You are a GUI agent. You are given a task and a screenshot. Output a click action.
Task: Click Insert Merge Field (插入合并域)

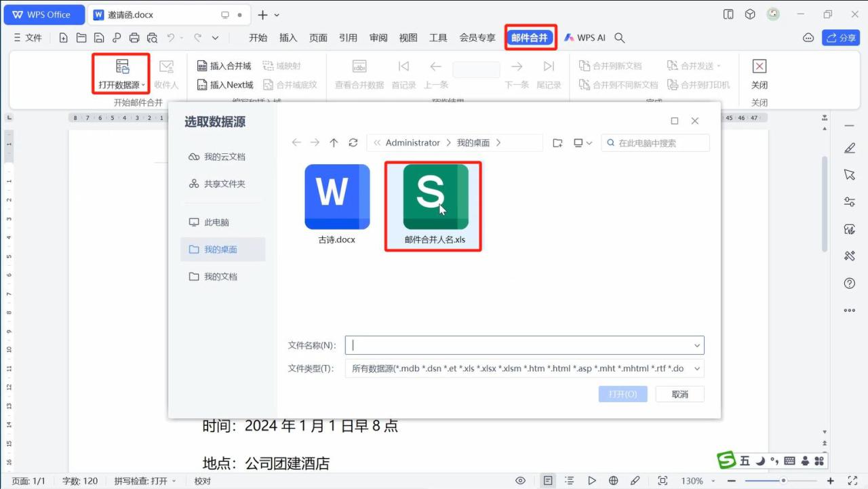224,66
